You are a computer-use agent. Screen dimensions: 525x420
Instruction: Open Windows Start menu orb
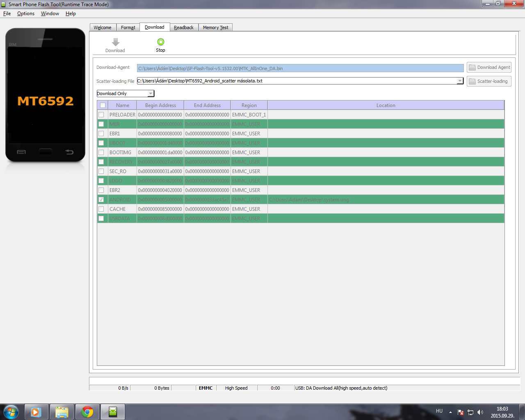click(x=11, y=412)
